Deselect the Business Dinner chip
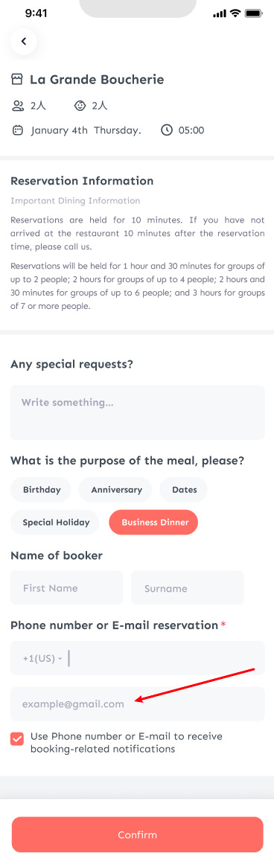 [153, 523]
